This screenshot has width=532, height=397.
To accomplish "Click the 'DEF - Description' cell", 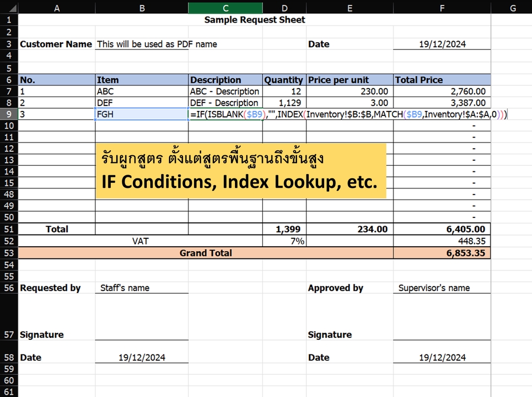I will (x=226, y=103).
